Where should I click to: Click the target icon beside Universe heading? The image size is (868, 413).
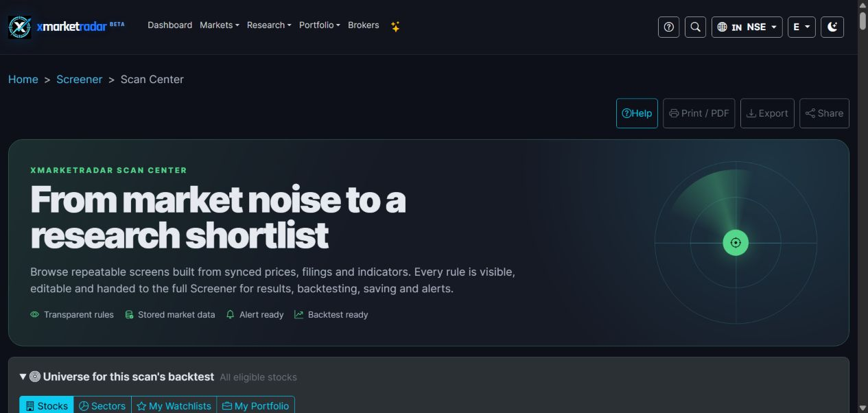coord(35,377)
